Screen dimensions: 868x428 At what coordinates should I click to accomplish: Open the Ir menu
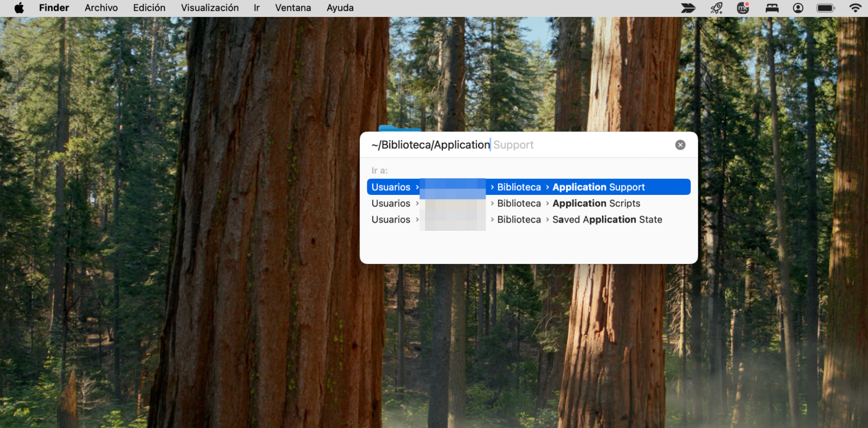tap(256, 7)
